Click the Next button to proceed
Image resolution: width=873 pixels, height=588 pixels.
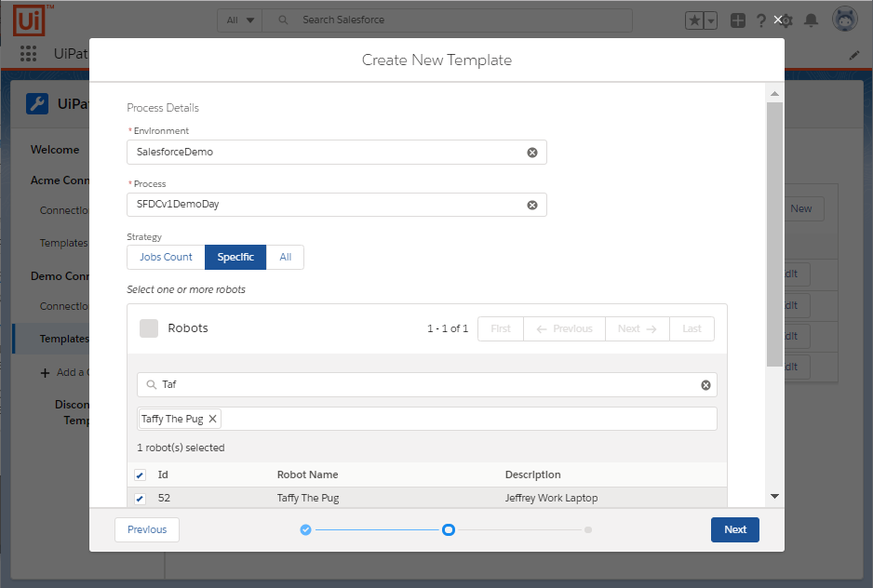734,529
